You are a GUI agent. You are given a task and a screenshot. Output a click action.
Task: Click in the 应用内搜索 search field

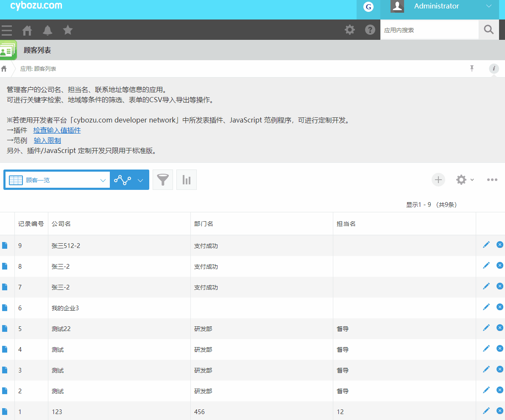[x=430, y=30]
